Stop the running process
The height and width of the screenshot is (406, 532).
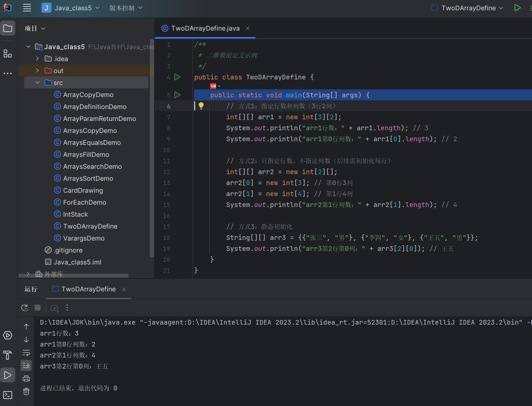click(38, 308)
